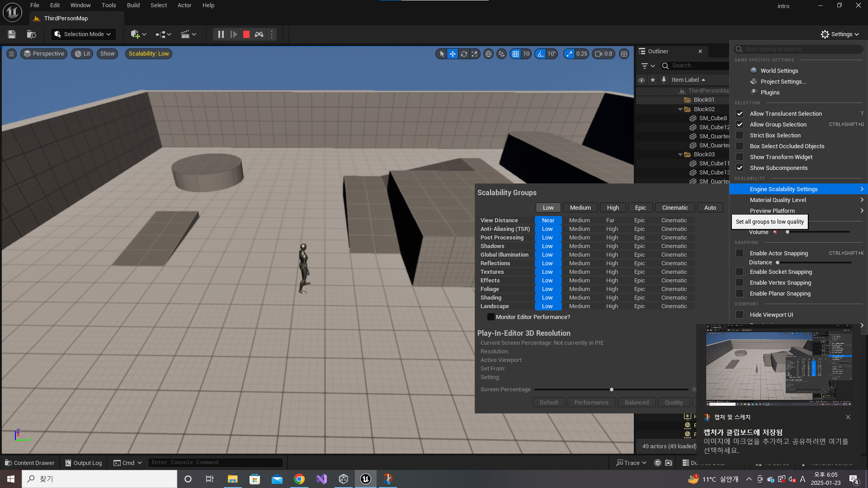
Task: Enable Actor Snapping checkbox
Action: [740, 253]
